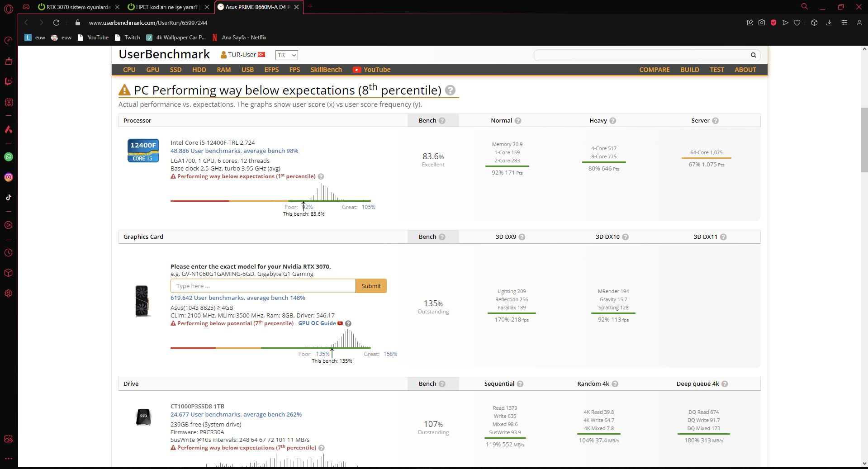
Task: Open Settings gear in the browser sidebar
Action: 9,294
